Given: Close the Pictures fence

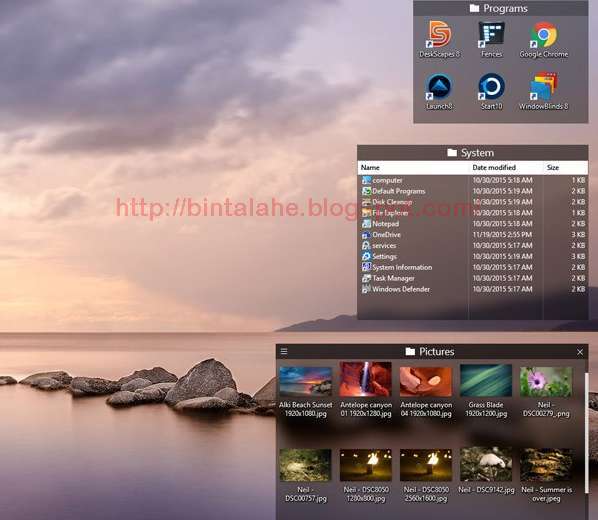Looking at the screenshot, I should [580, 352].
